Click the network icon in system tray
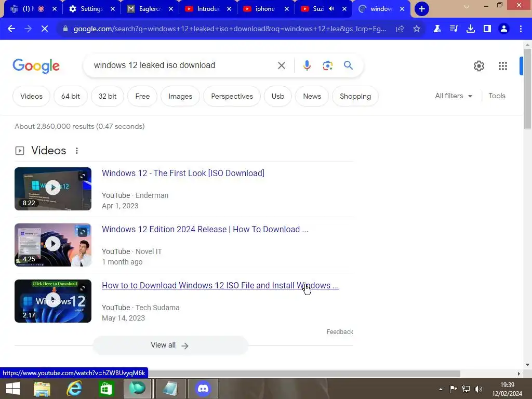The height and width of the screenshot is (399, 532). coord(466,389)
